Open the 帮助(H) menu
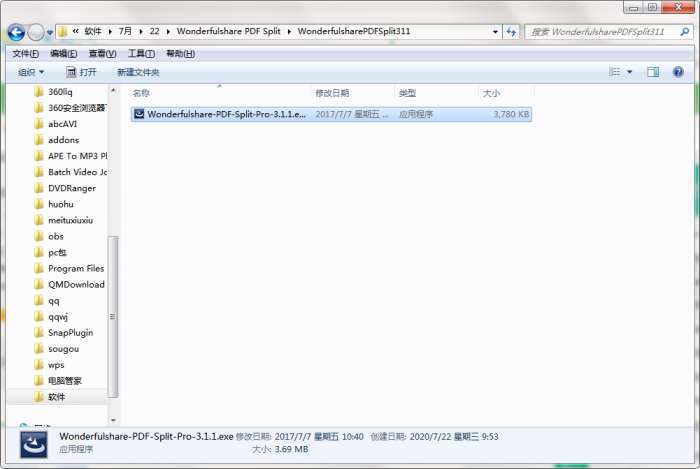 [x=180, y=54]
